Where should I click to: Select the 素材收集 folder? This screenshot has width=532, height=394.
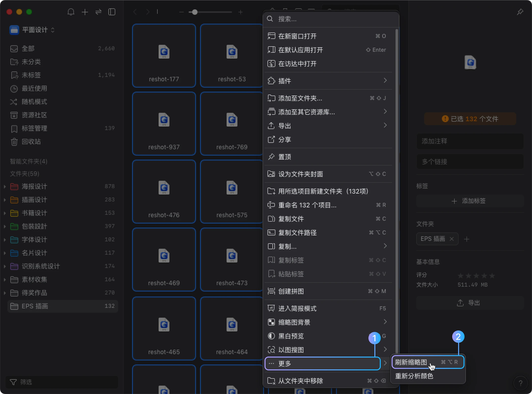pos(63,279)
